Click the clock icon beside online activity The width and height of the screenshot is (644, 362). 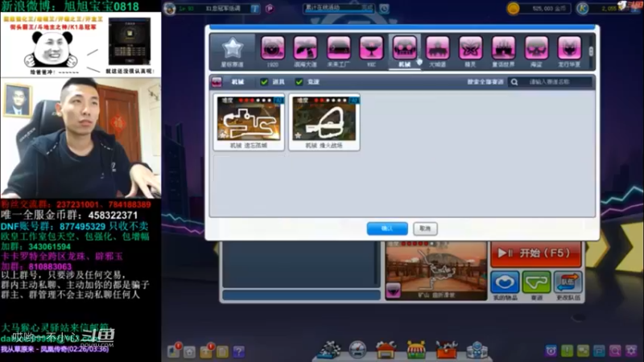(x=384, y=8)
